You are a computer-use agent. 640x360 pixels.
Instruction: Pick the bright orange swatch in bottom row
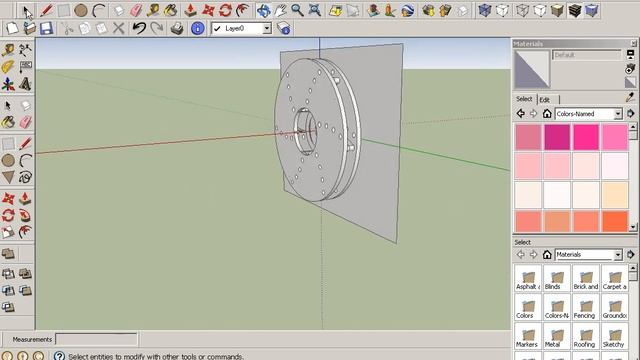pyautogui.click(x=615, y=221)
